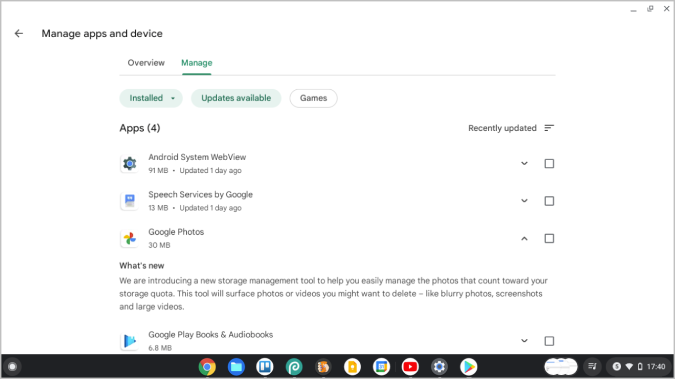Open the ChromeOS launcher button
675x379 pixels.
(12, 367)
